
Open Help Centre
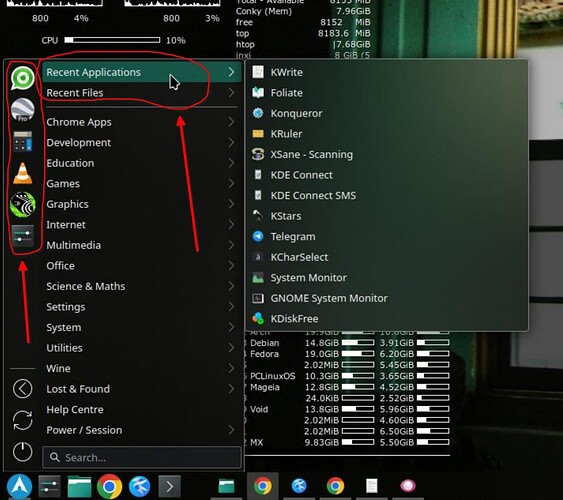(x=142, y=410)
